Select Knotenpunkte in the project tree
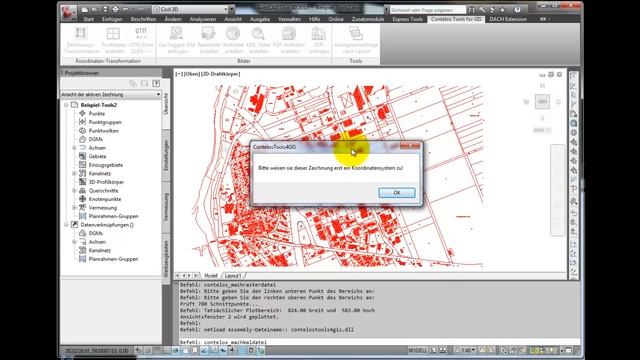The image size is (640, 360). pos(105,199)
